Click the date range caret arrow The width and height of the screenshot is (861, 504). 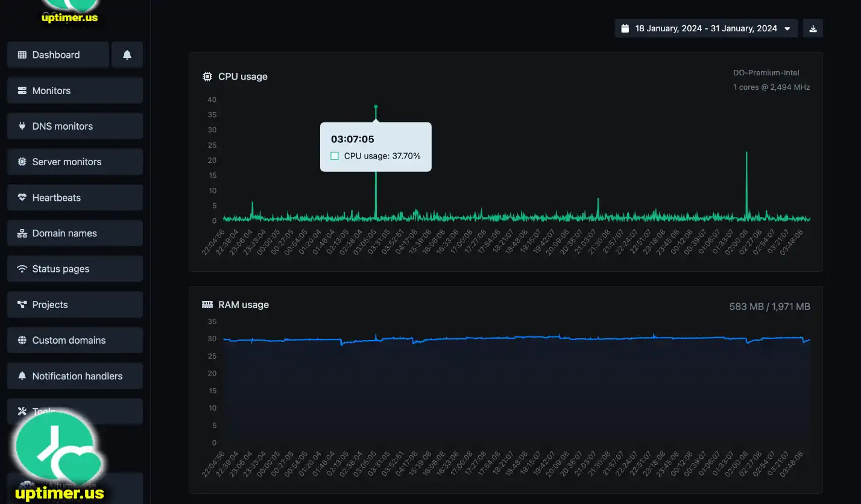(787, 29)
